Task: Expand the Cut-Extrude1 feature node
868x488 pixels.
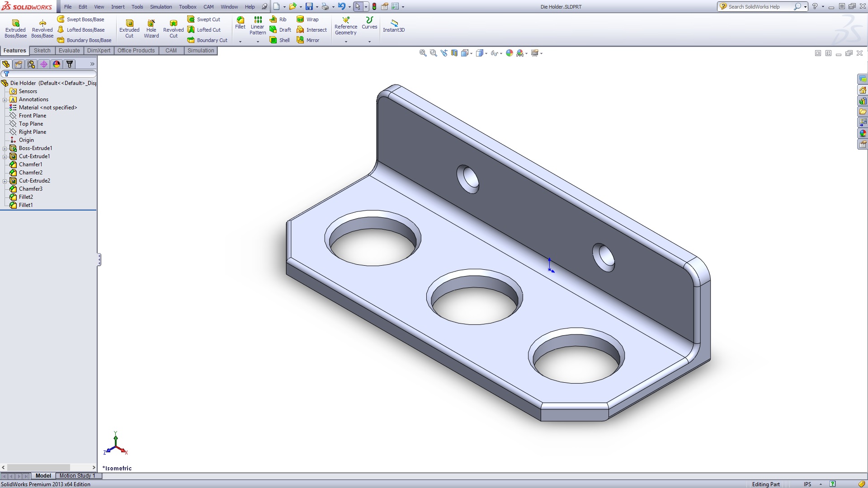Action: (5, 157)
